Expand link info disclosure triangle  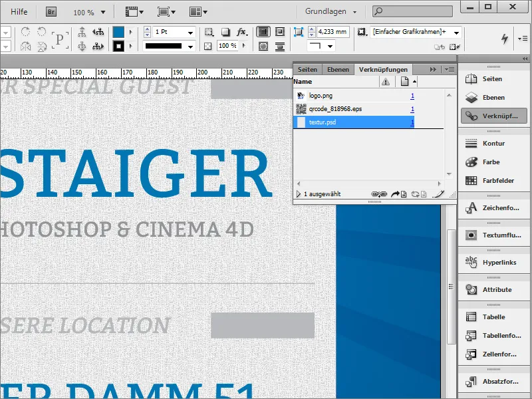pyautogui.click(x=299, y=194)
